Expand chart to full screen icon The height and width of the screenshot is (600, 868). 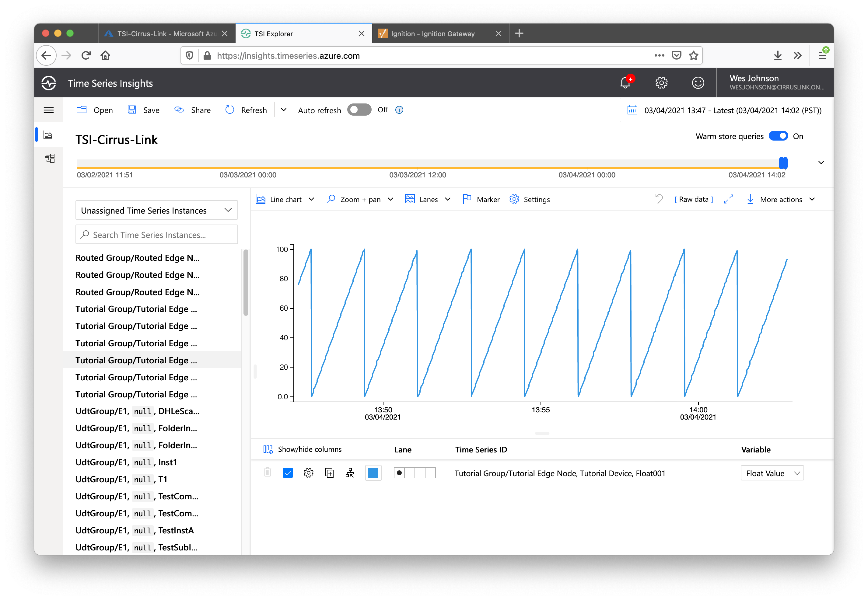(729, 199)
